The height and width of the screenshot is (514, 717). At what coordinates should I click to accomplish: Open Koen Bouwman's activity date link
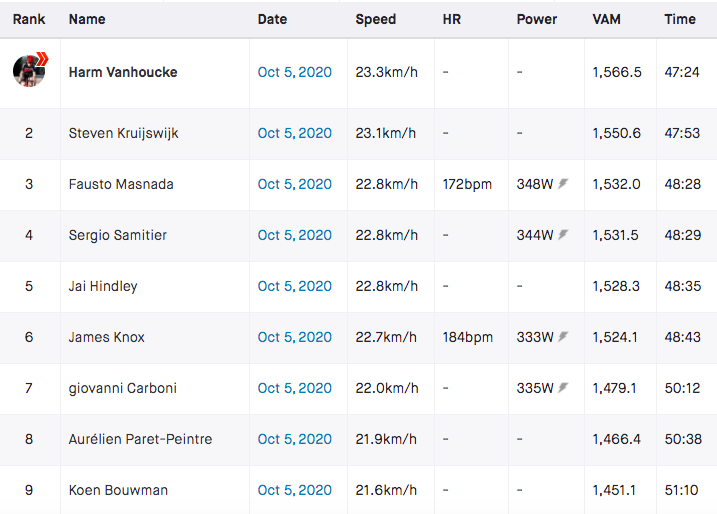point(294,490)
